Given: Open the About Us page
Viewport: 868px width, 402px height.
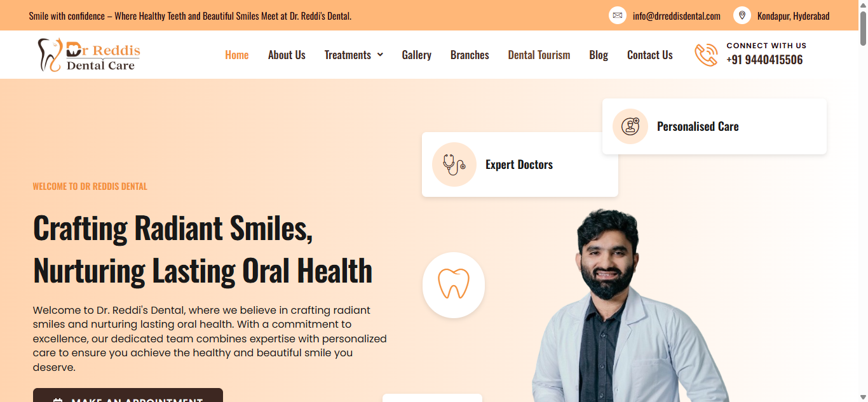Looking at the screenshot, I should 287,55.
